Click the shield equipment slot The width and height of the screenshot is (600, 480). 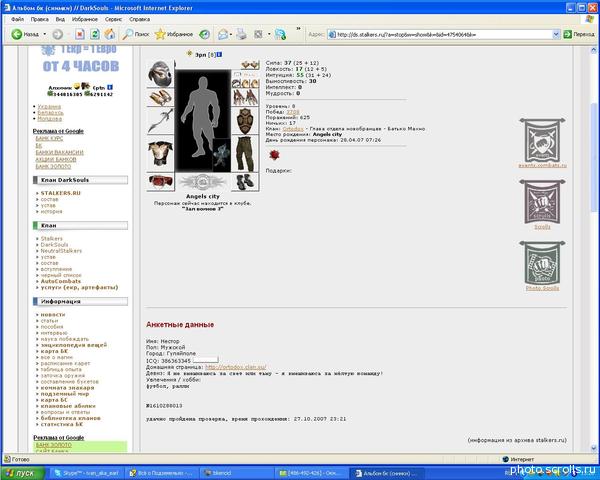coord(245,121)
